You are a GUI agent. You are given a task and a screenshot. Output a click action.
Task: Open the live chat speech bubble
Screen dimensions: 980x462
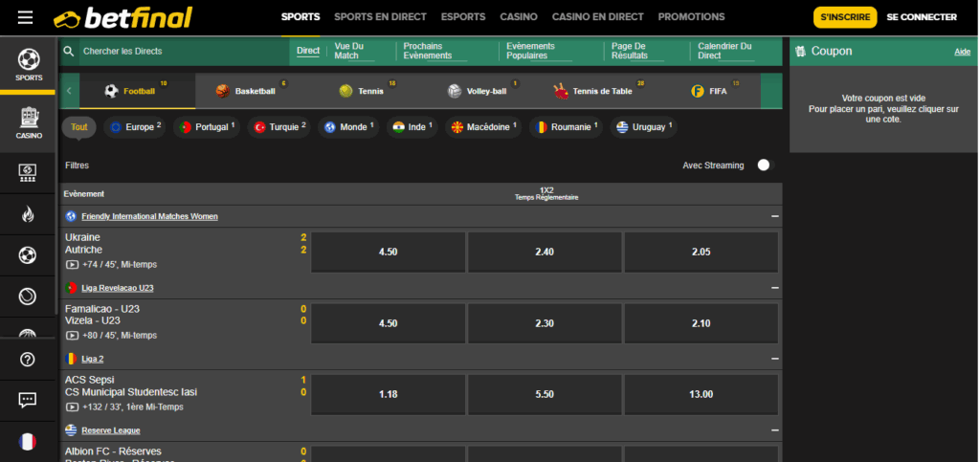pyautogui.click(x=28, y=400)
